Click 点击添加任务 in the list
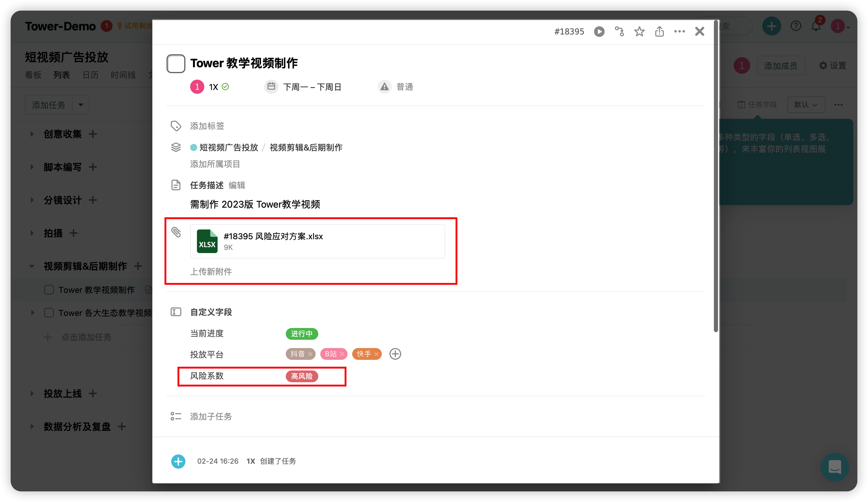 tap(86, 337)
